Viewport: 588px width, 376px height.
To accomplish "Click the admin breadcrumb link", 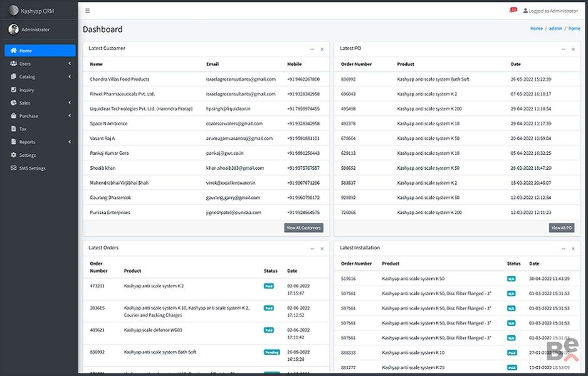I will (555, 29).
